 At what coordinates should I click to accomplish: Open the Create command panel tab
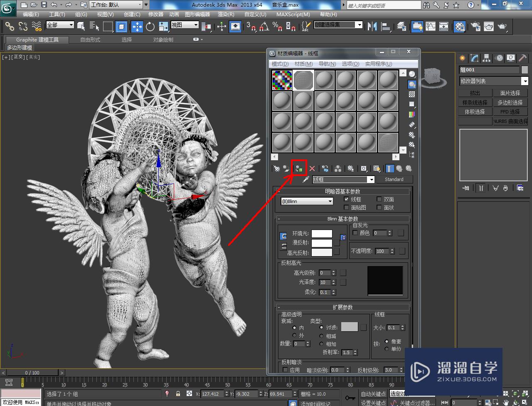pos(462,58)
